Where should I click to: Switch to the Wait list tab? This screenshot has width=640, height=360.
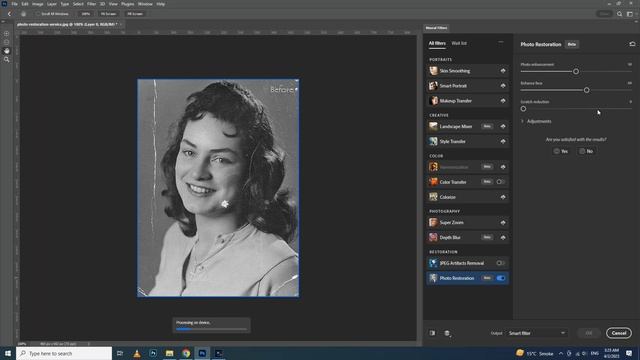click(459, 43)
